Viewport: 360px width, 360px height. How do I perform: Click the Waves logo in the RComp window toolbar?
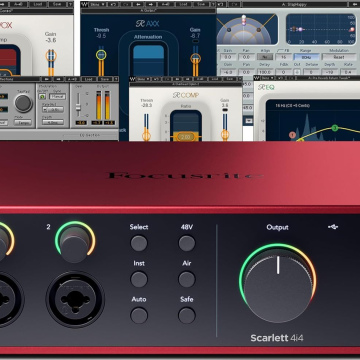coord(133,79)
